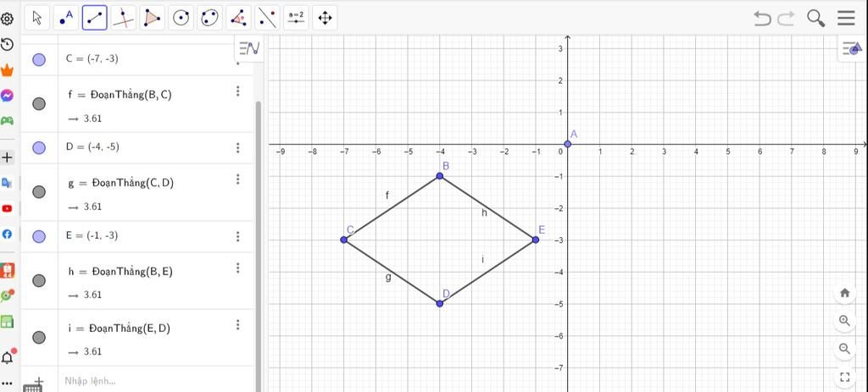Click the text f = ĐoạnThẳng(B, C)
The height and width of the screenshot is (392, 868).
click(x=120, y=95)
